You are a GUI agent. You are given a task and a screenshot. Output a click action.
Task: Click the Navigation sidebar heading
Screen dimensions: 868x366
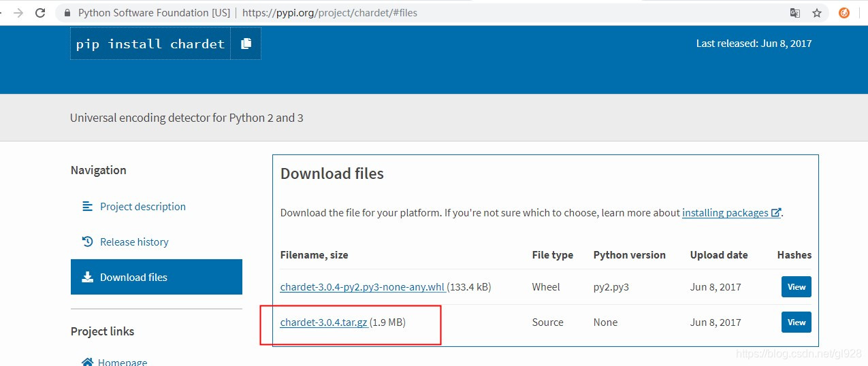[x=98, y=170]
